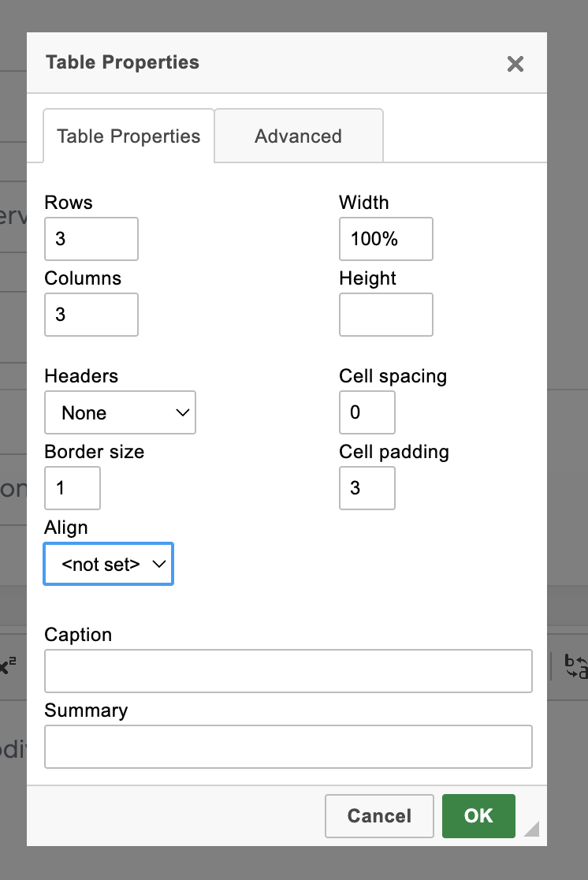The height and width of the screenshot is (880, 588).
Task: Focus the Columns input field
Action: click(x=91, y=315)
